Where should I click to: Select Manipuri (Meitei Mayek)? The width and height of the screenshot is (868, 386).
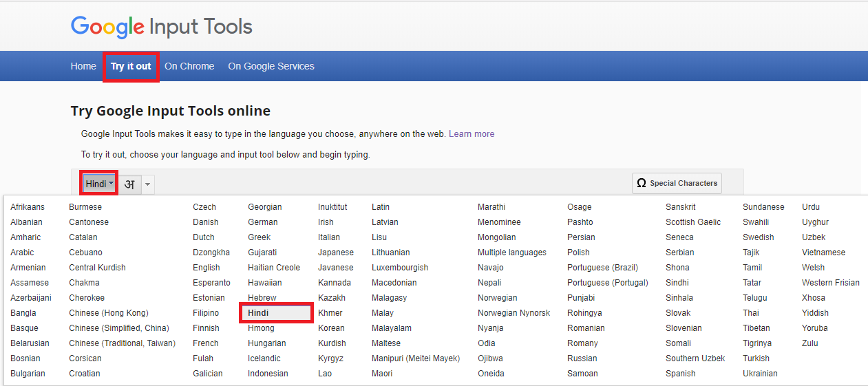[x=416, y=358]
